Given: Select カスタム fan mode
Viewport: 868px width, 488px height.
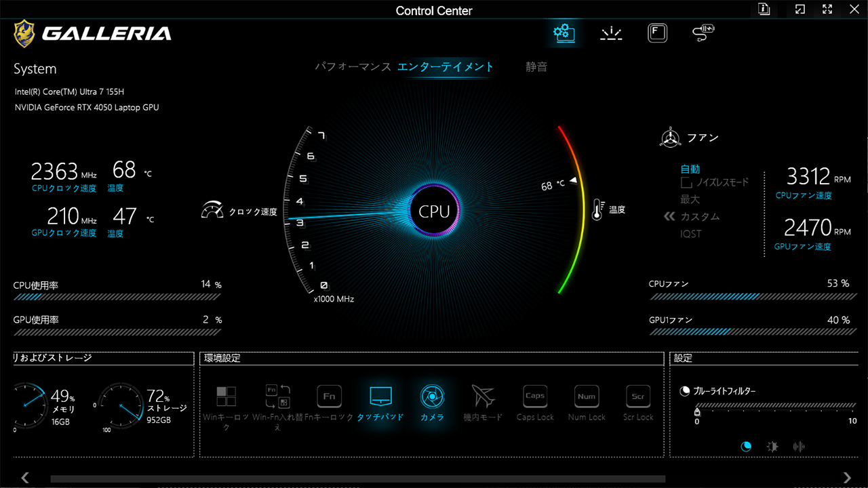Looking at the screenshot, I should click(700, 217).
